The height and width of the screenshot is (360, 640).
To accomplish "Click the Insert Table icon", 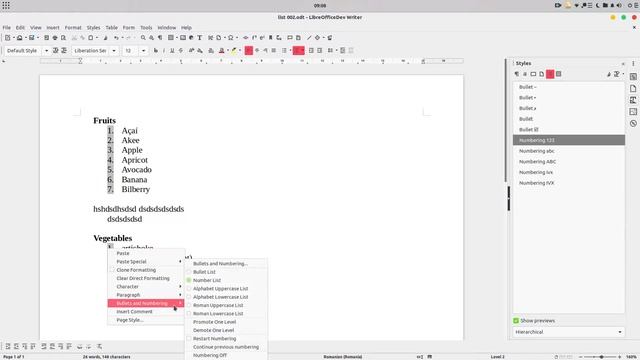I will [x=171, y=38].
